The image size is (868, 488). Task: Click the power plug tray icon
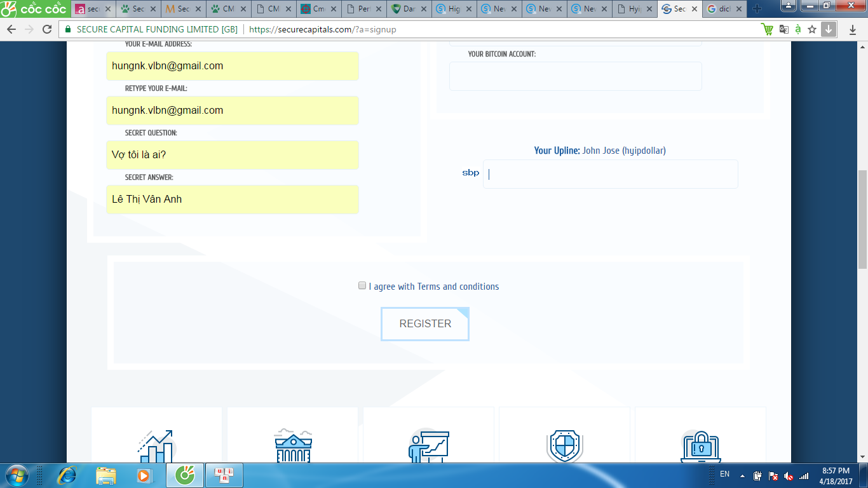point(758,476)
